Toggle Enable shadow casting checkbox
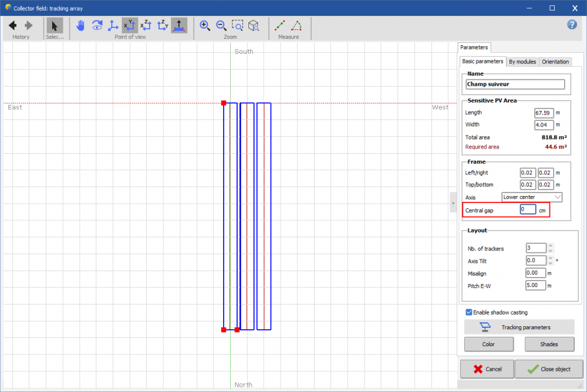The width and height of the screenshot is (587, 392). 468,312
